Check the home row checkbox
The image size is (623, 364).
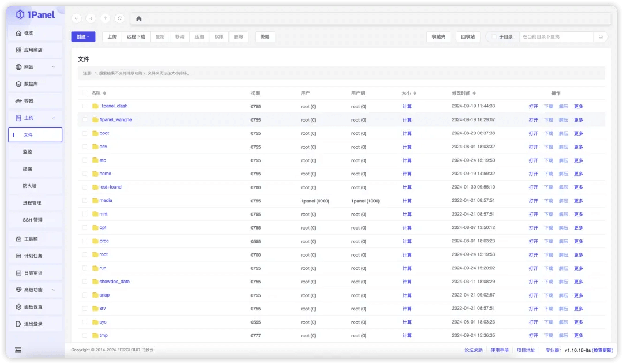click(x=85, y=174)
